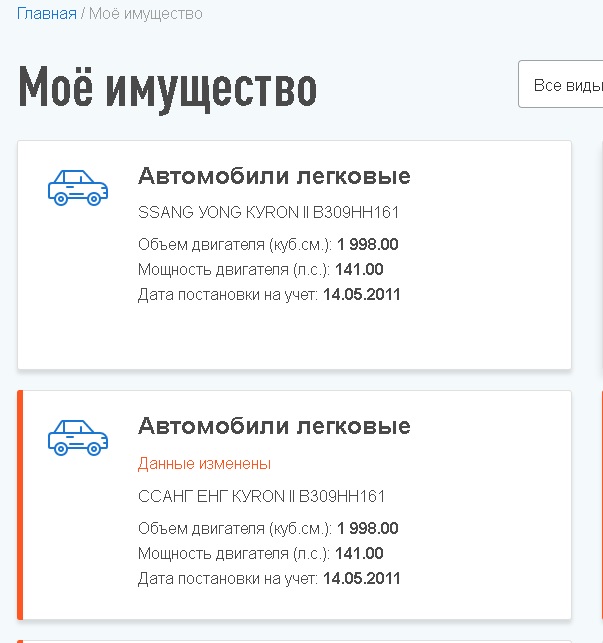Click Автомобили легковые title above Данные изменены
This screenshot has height=643, width=603.
pyautogui.click(x=274, y=426)
